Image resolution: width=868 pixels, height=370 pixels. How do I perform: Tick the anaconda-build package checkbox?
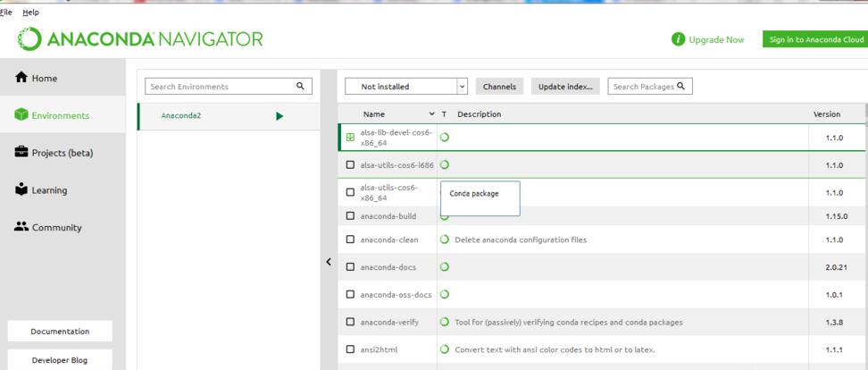click(x=350, y=215)
